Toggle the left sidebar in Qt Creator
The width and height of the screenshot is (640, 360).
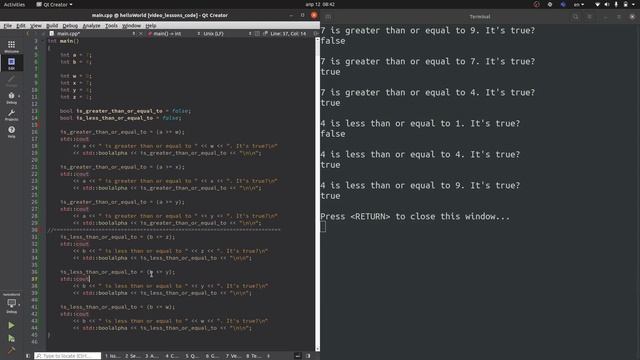[x=28, y=356]
